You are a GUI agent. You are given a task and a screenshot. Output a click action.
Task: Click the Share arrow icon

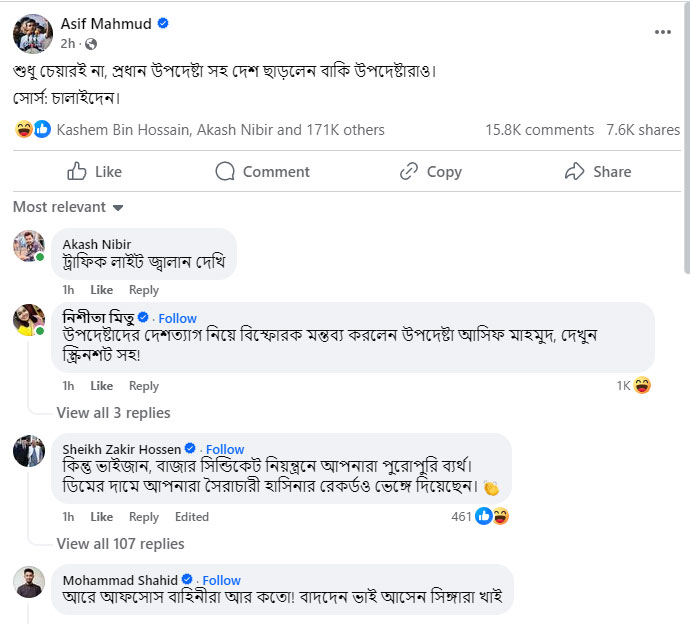(x=574, y=171)
